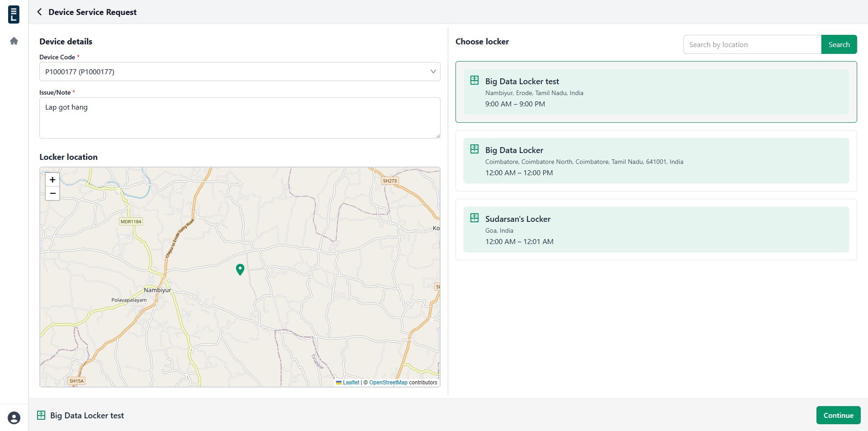This screenshot has width=868, height=431.
Task: Click the Nambiyur label on the map
Action: (157, 290)
